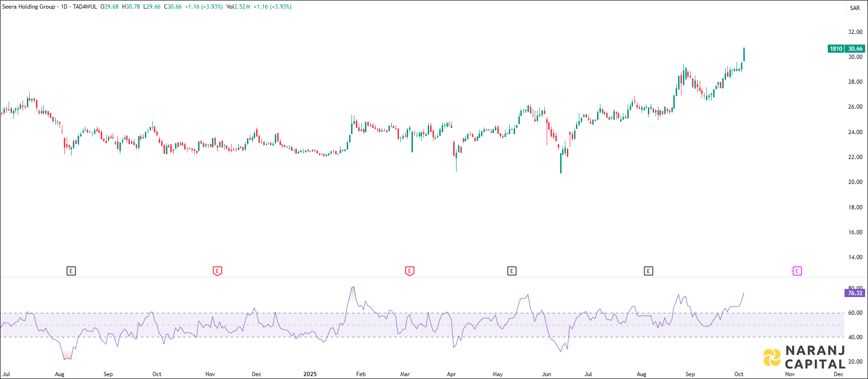
Task: Click the Seera Holding Group symbol title
Action: point(29,7)
